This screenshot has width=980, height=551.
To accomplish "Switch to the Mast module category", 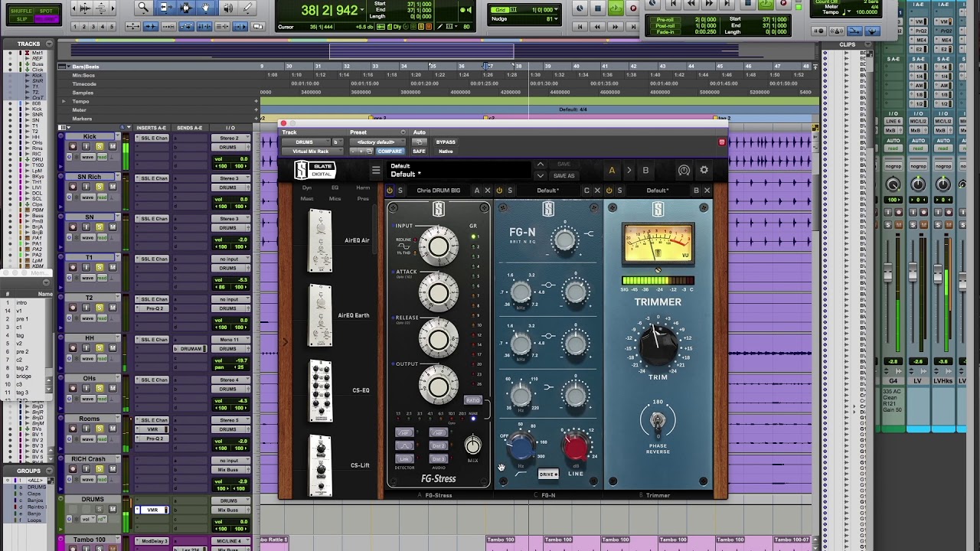I will click(307, 199).
